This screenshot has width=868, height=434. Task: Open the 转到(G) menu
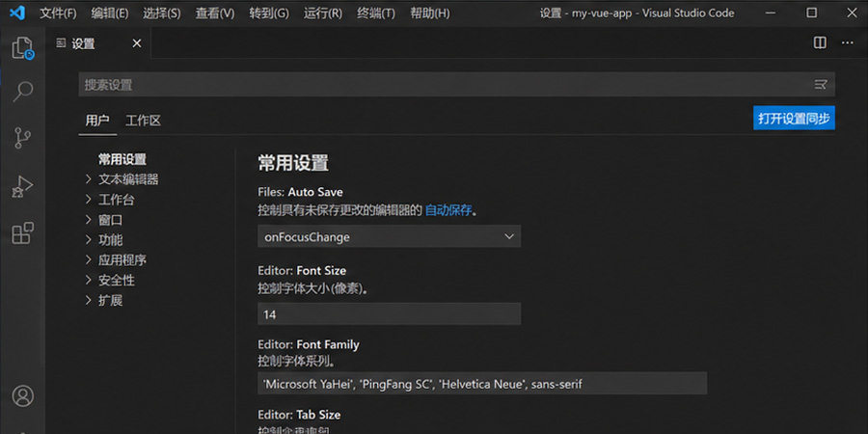[268, 14]
